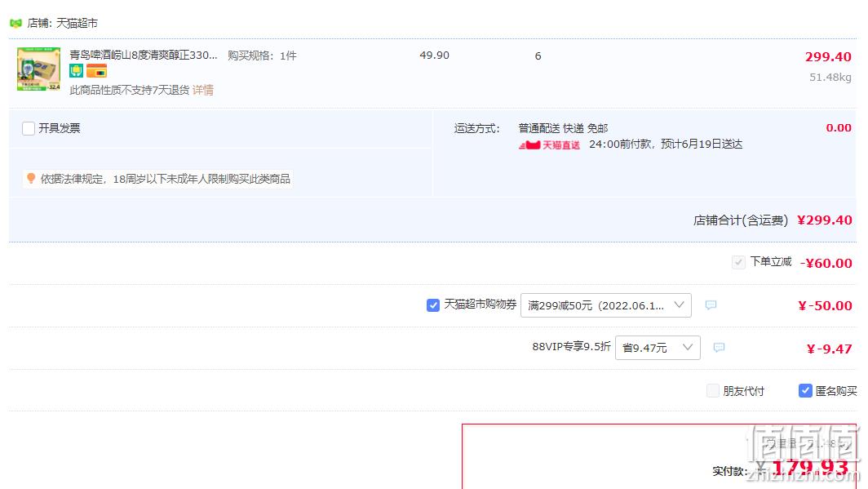Click the 购买规格: 1件 specification text
868x489 pixels.
click(262, 56)
